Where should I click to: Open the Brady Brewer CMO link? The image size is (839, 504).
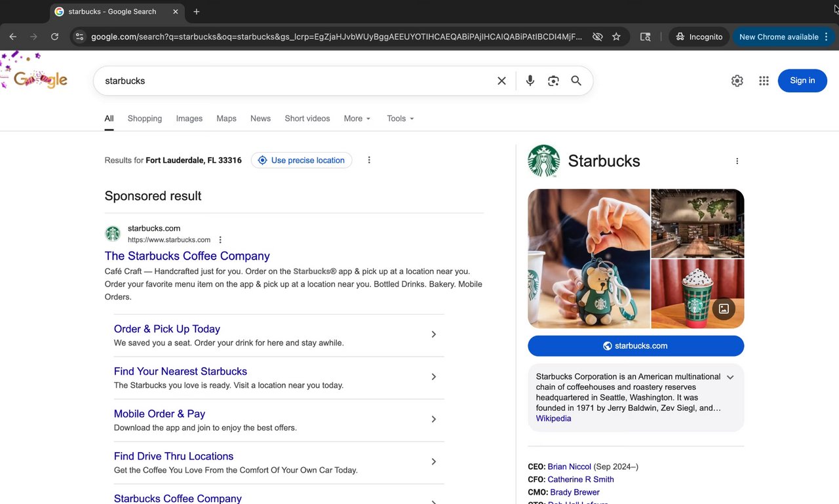click(575, 492)
